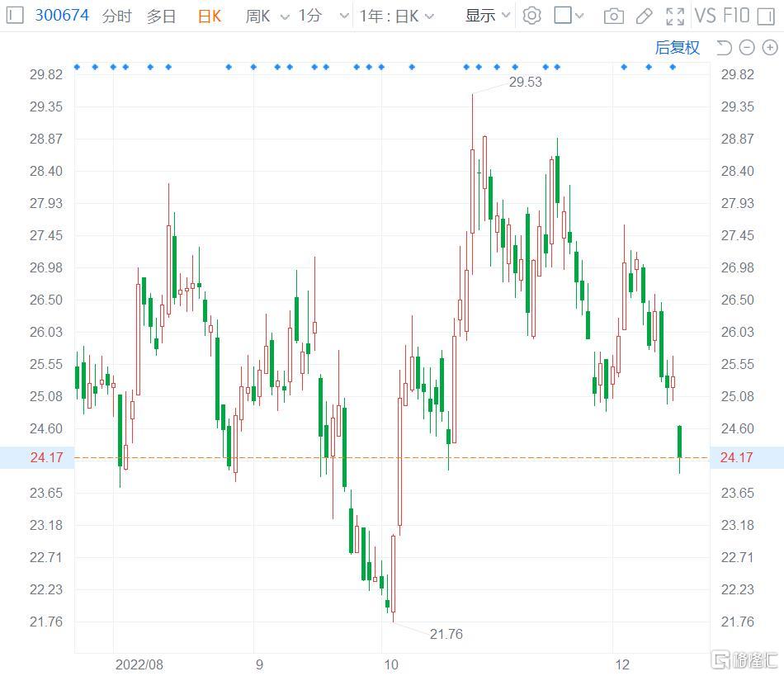Switch to the 分时 tab
Screen dimensions: 784x676
click(x=117, y=16)
